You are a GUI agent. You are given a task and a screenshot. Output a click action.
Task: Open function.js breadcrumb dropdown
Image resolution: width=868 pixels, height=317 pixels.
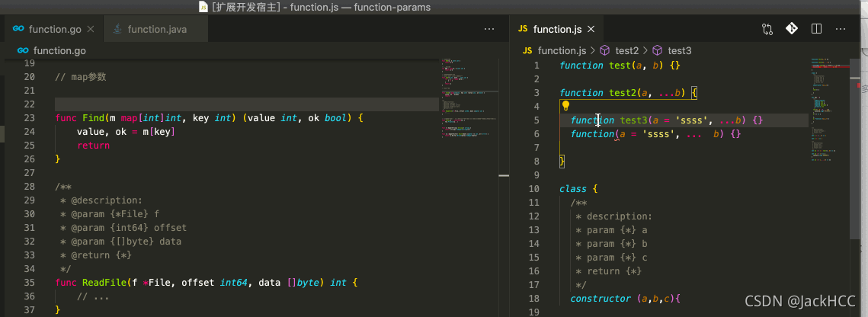pyautogui.click(x=562, y=50)
